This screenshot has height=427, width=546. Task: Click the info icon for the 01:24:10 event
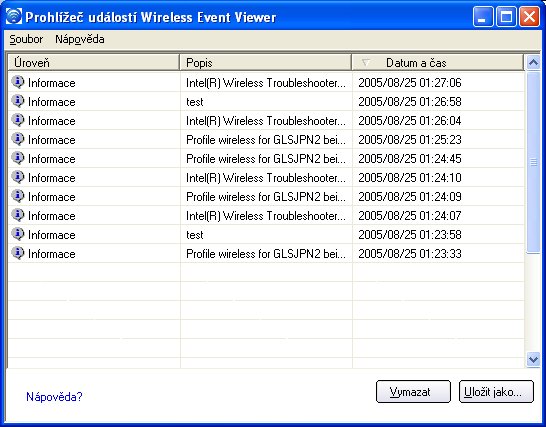(x=17, y=177)
